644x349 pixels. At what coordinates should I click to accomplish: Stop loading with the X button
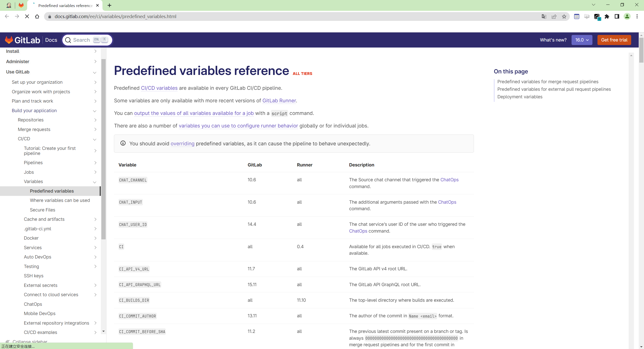[x=27, y=17]
